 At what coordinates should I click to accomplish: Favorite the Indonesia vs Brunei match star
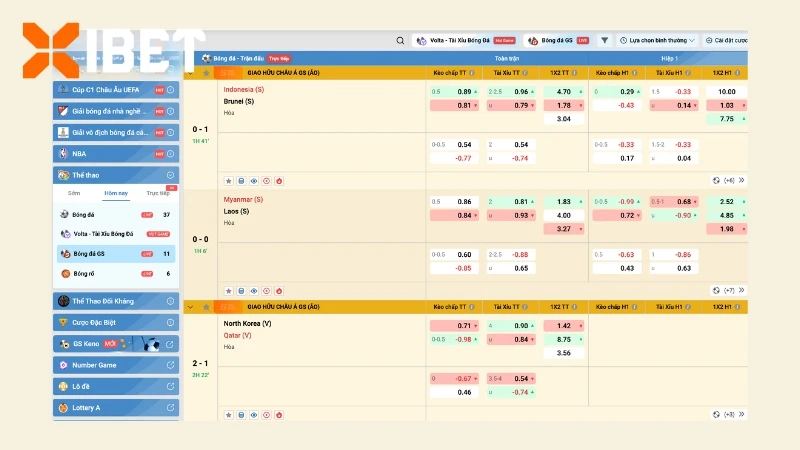pyautogui.click(x=229, y=181)
